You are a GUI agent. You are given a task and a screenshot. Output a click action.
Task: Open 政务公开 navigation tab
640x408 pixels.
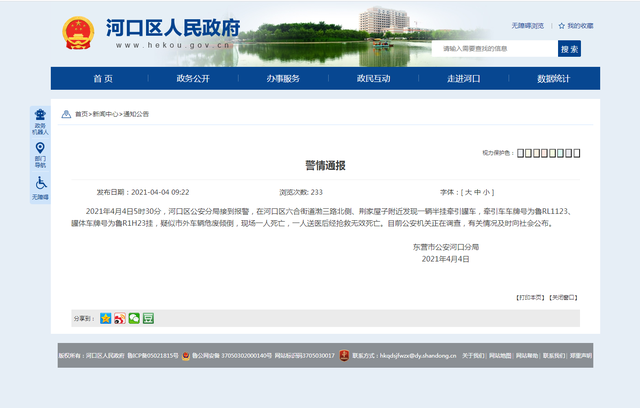click(x=193, y=78)
